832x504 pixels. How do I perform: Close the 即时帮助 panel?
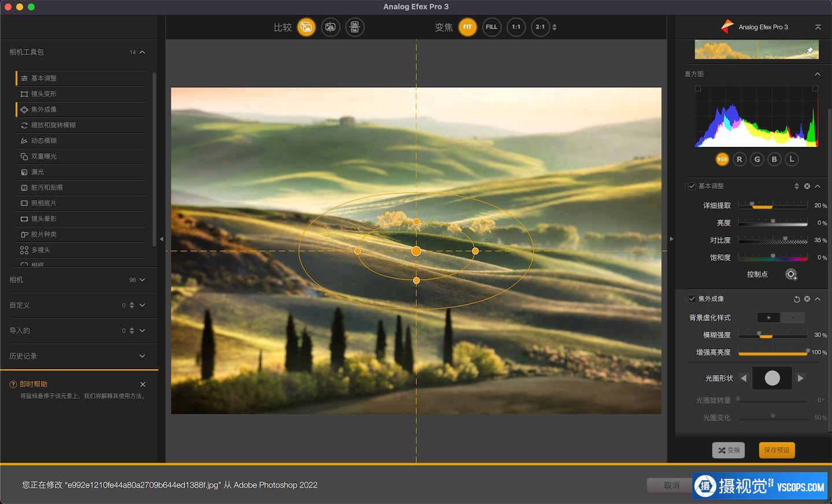coord(143,384)
